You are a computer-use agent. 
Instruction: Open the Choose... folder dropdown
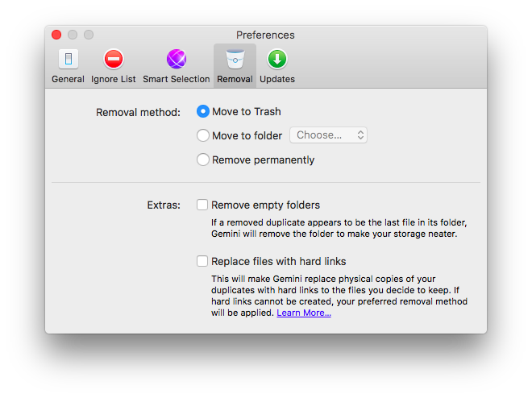pyautogui.click(x=328, y=135)
